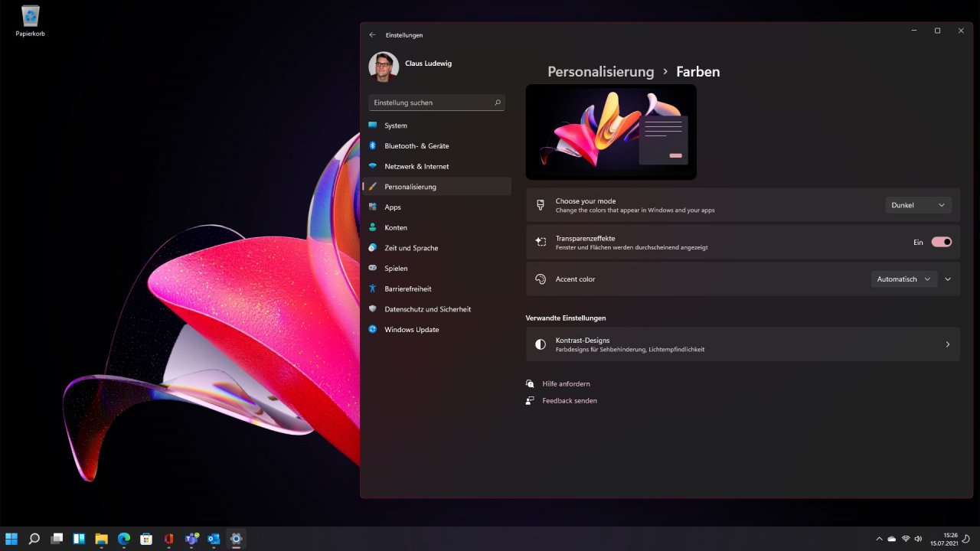Open Outlook from the taskbar
Image resolution: width=980 pixels, height=551 pixels.
click(214, 539)
